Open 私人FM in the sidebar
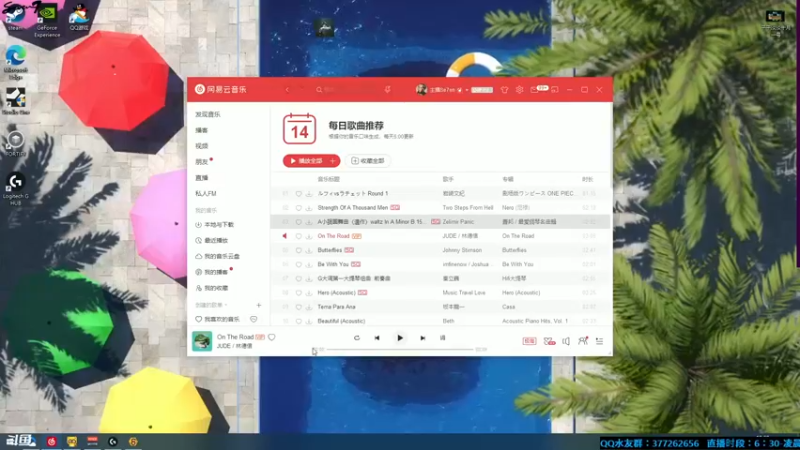The width and height of the screenshot is (800, 450). (x=206, y=193)
